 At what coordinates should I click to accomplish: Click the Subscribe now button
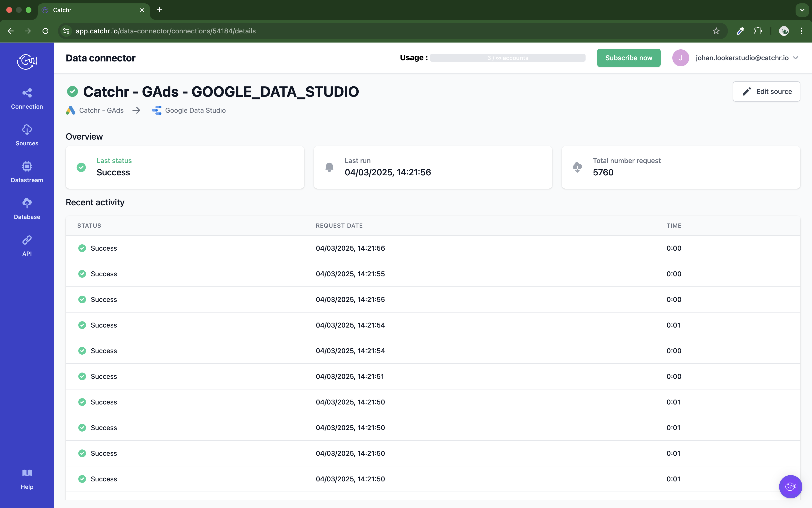(x=629, y=58)
